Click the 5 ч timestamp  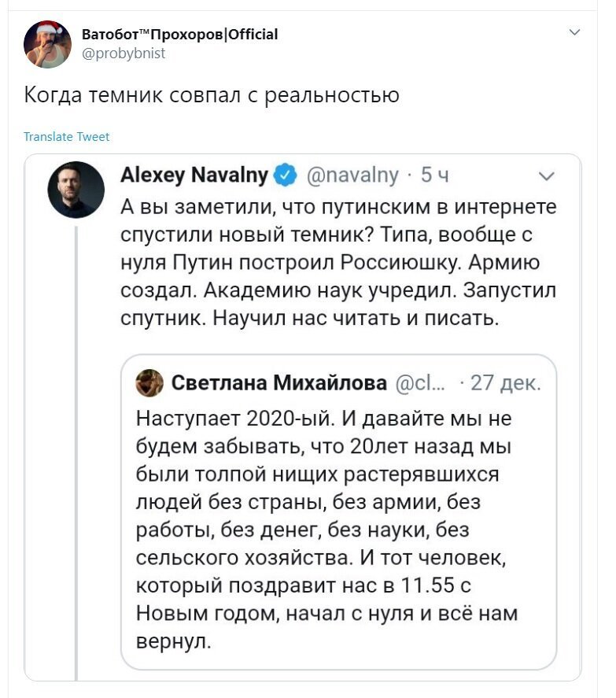click(434, 175)
